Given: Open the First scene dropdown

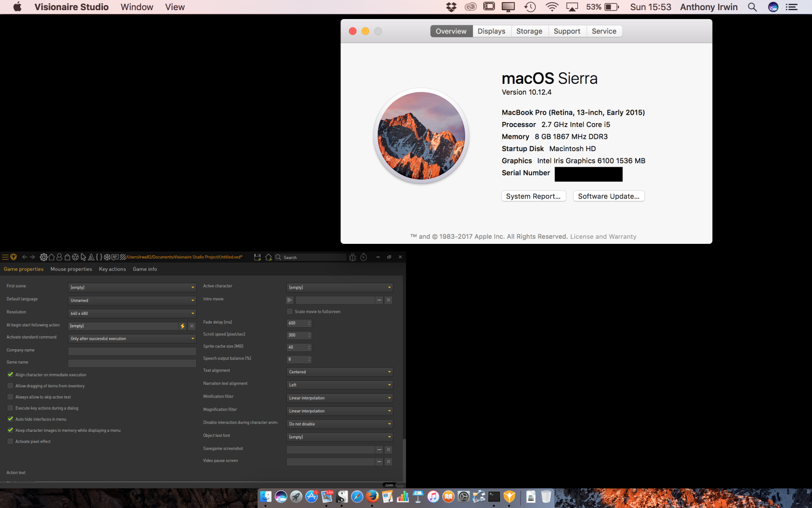Looking at the screenshot, I should coord(132,287).
